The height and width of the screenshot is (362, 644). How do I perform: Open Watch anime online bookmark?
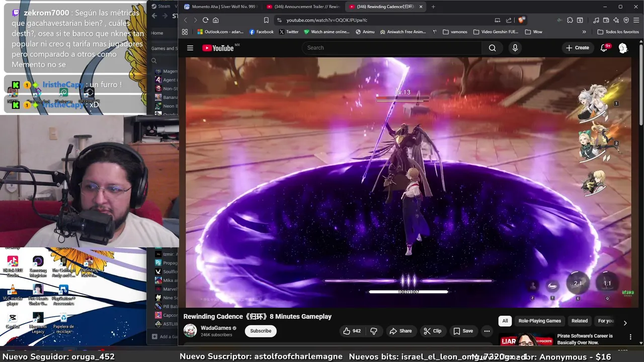coord(326,32)
